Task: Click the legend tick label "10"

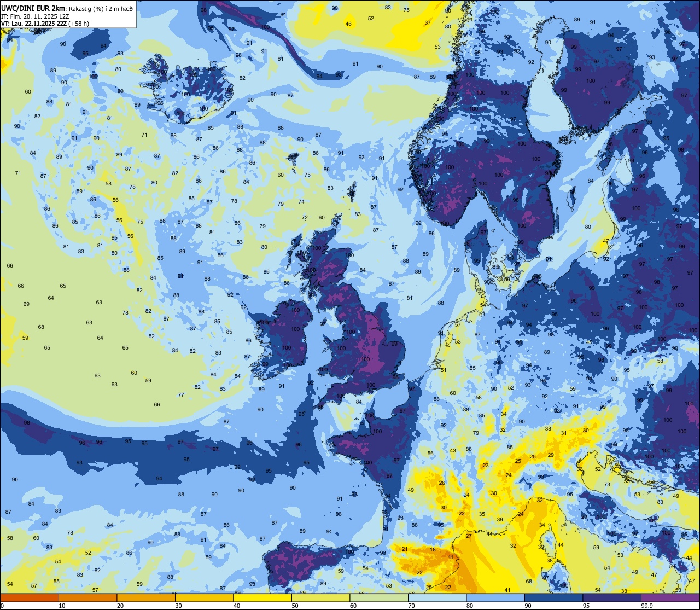Action: [x=62, y=606]
